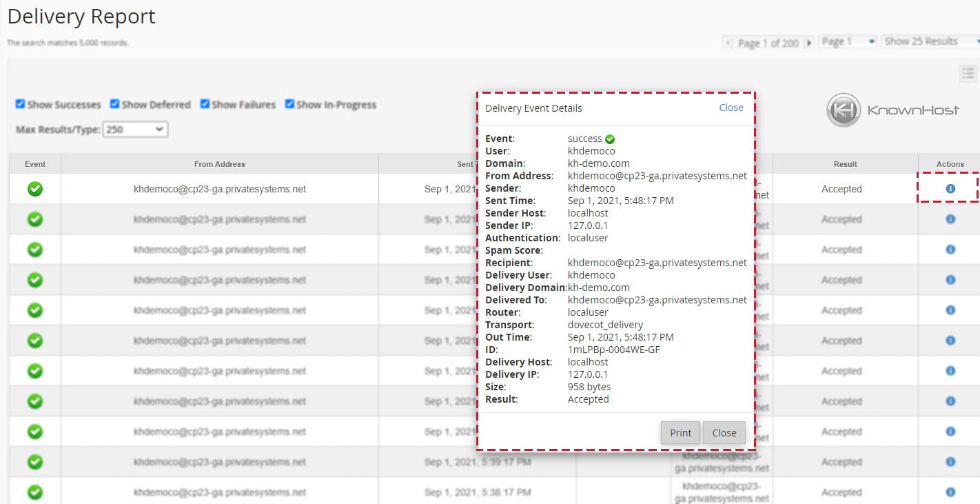
Task: Click the Close button in the dialog
Action: (x=724, y=432)
